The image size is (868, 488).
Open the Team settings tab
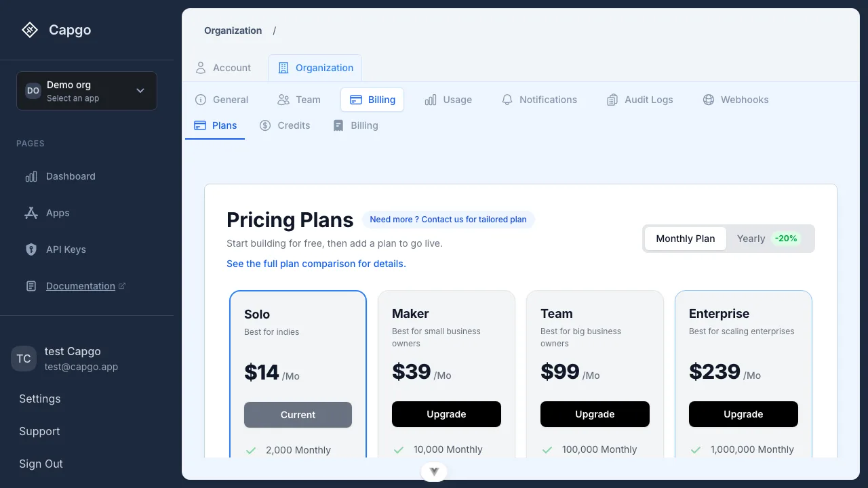point(298,100)
